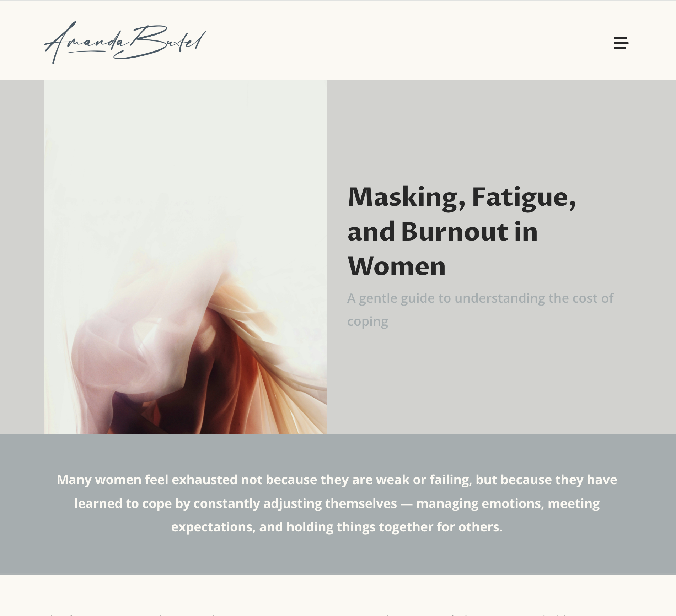Viewport: 676px width, 616px height.
Task: Click the word "coping" in the subtitle
Action: 367,322
